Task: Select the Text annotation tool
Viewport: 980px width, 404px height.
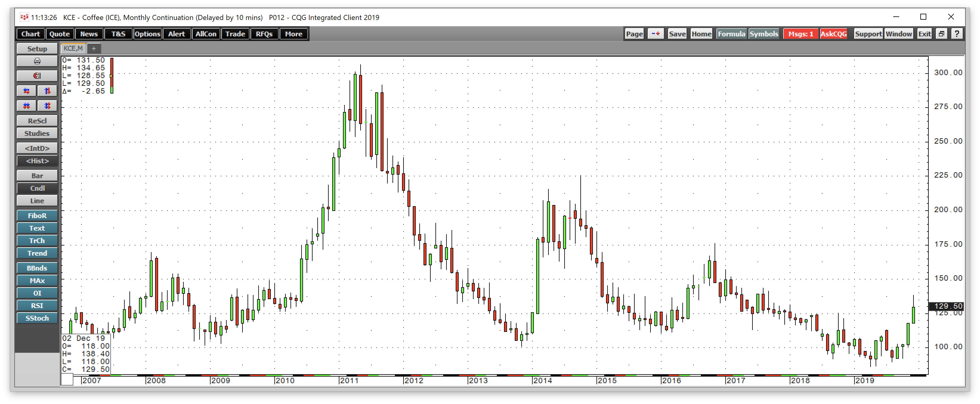Action: [37, 228]
